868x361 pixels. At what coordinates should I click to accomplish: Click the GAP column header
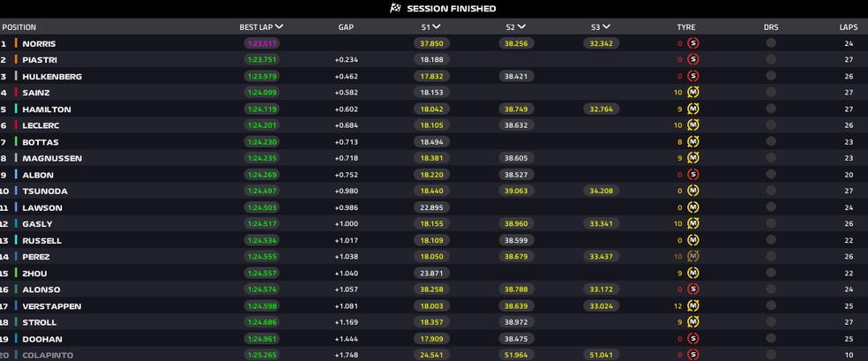click(346, 27)
